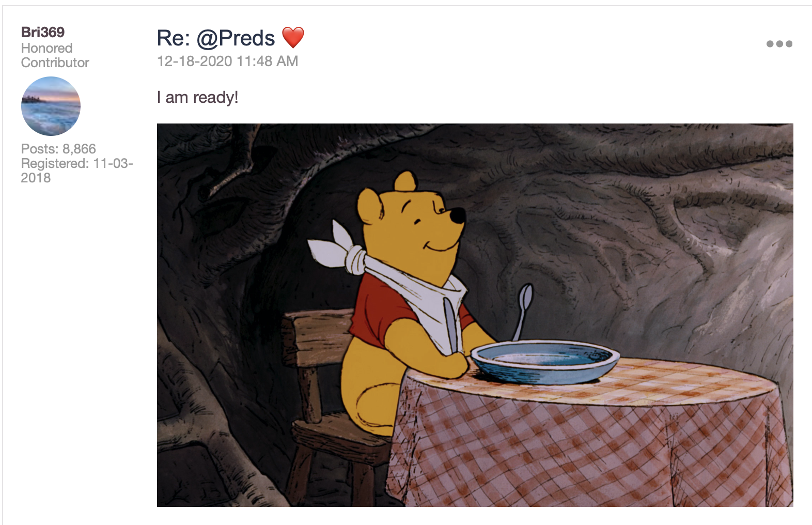The width and height of the screenshot is (812, 525).
Task: Click the 12-18-2020 11:48 AM timestamp
Action: (227, 61)
